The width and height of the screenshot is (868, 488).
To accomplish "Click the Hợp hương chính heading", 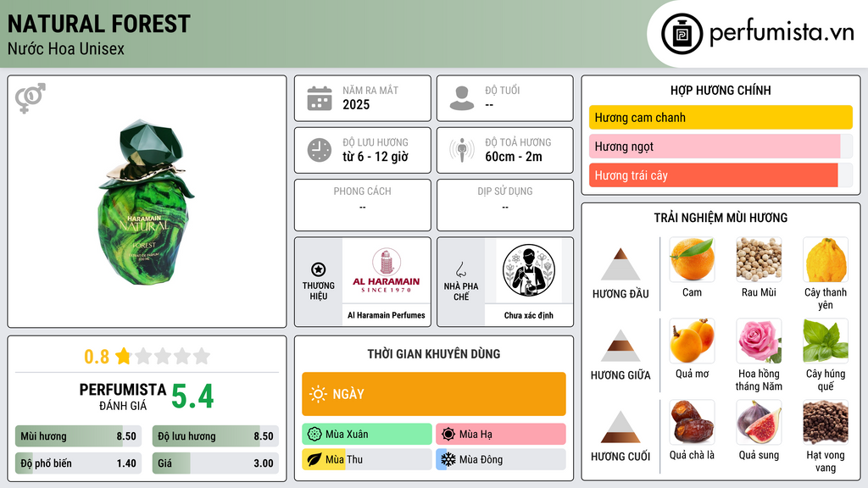I will point(721,90).
